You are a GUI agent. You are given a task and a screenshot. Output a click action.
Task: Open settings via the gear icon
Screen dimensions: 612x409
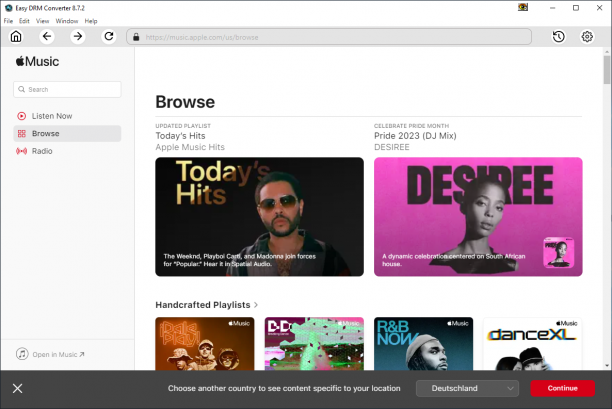[x=587, y=37]
